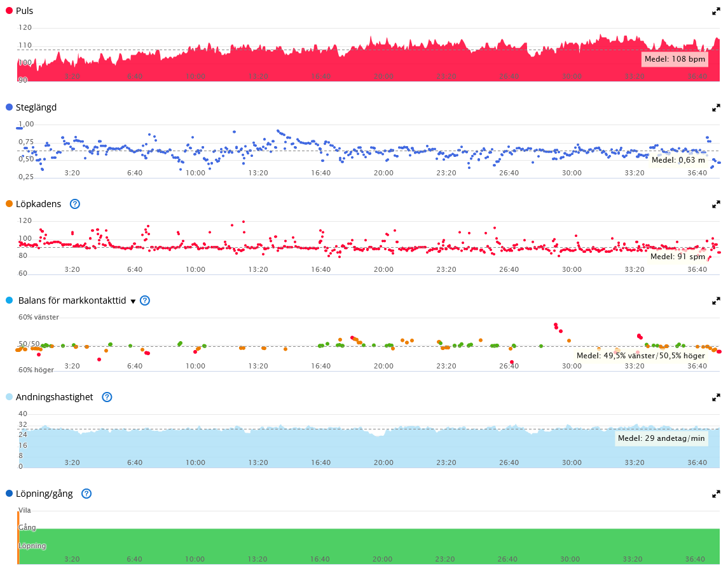Expand the Puls chart to fullscreen
The width and height of the screenshot is (728, 573).
[716, 11]
